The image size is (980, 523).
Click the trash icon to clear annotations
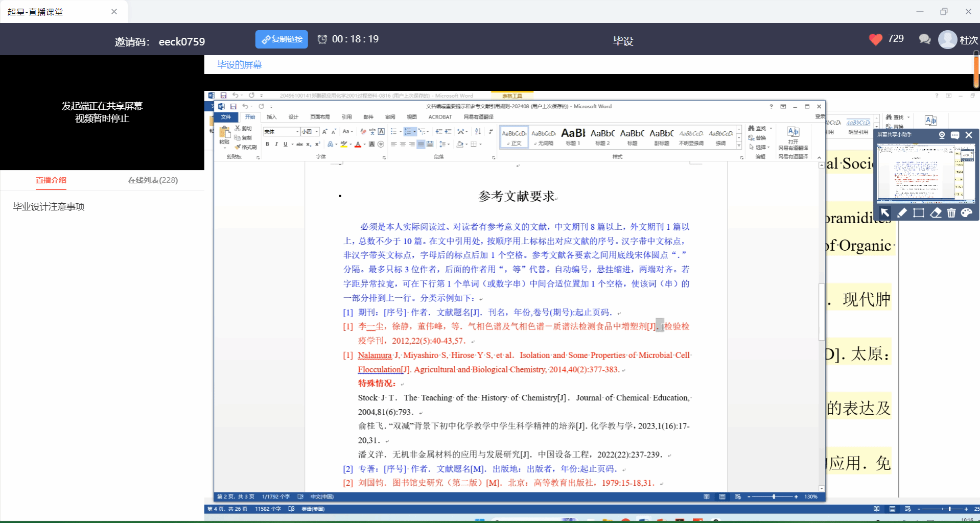pos(951,213)
